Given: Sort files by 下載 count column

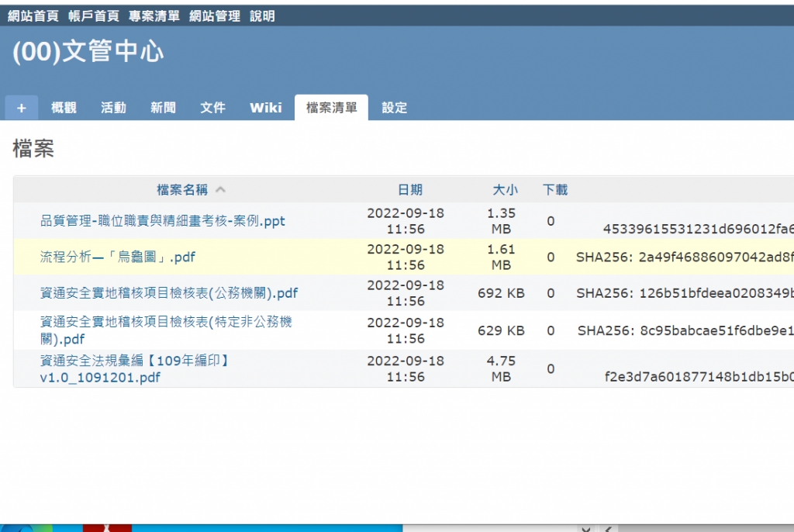Looking at the screenshot, I should pyautogui.click(x=554, y=189).
